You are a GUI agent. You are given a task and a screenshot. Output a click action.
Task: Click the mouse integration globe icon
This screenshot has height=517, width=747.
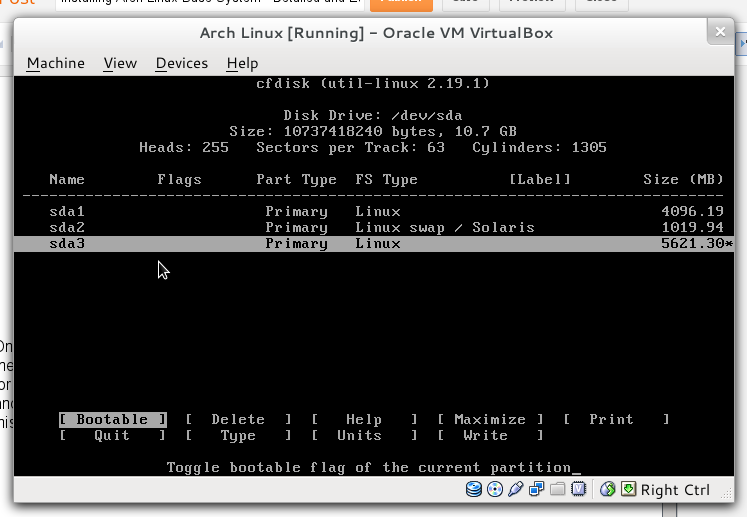(607, 489)
